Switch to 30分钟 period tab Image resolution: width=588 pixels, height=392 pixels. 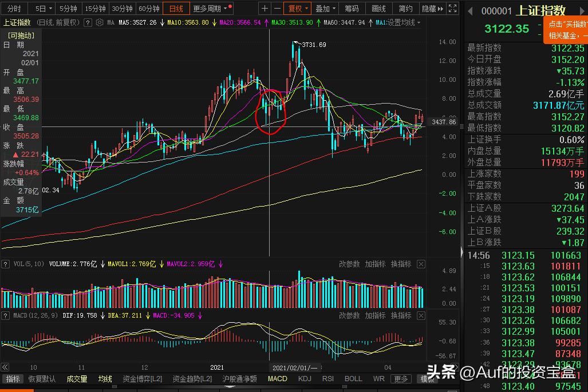tap(123, 8)
